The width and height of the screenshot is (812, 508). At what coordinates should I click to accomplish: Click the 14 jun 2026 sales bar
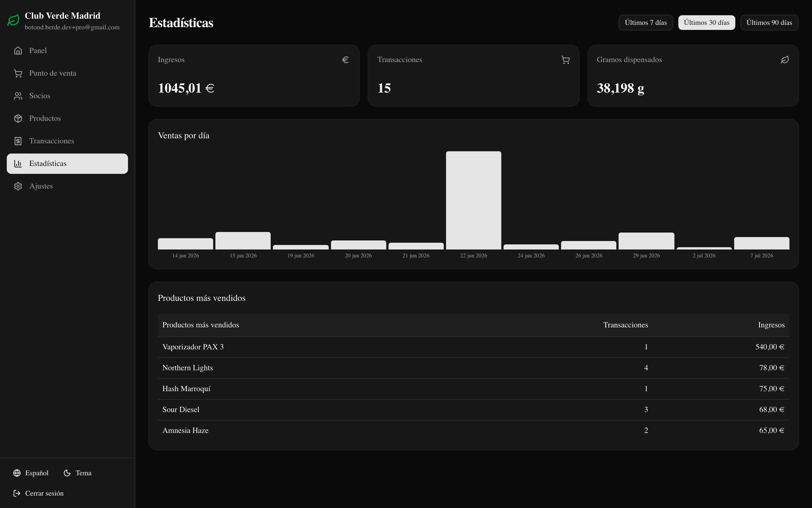pyautogui.click(x=185, y=244)
